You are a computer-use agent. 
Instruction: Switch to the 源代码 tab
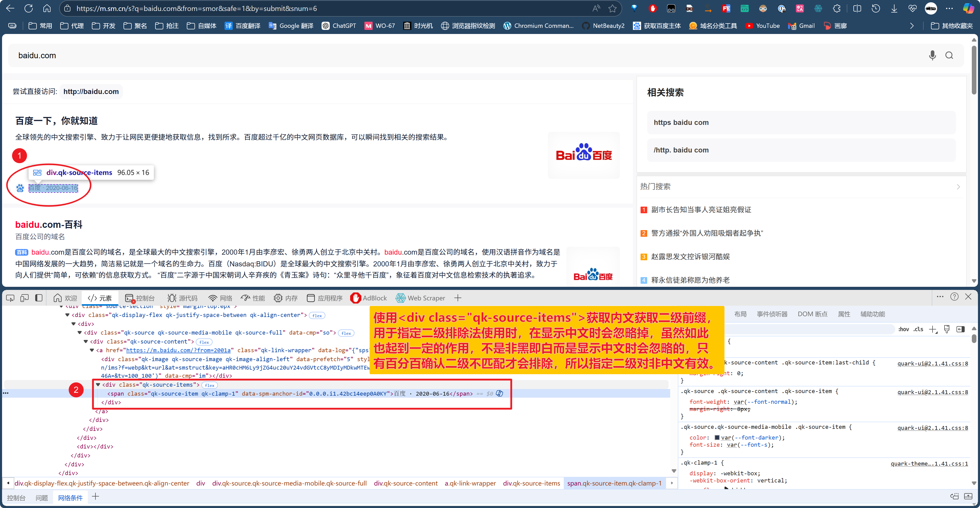click(x=183, y=298)
